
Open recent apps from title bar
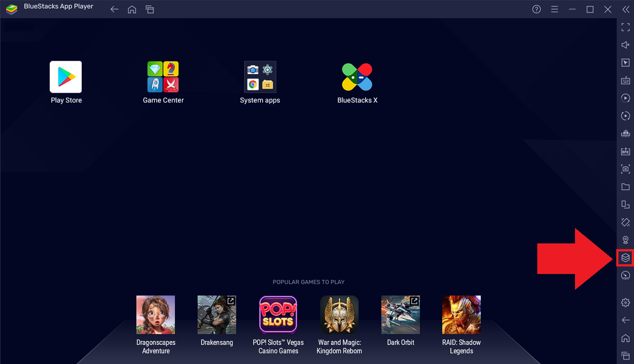click(150, 9)
